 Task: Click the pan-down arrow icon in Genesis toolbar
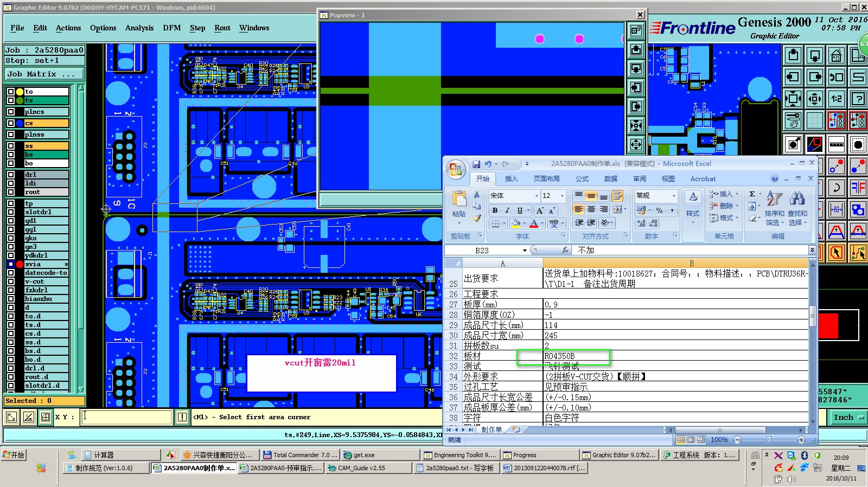click(815, 55)
